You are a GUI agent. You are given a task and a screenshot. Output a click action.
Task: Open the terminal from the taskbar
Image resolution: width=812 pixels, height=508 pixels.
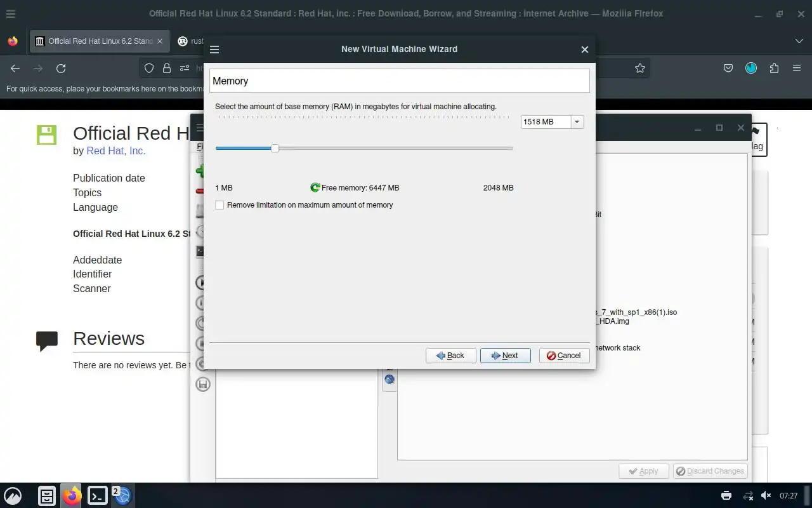tap(97, 495)
